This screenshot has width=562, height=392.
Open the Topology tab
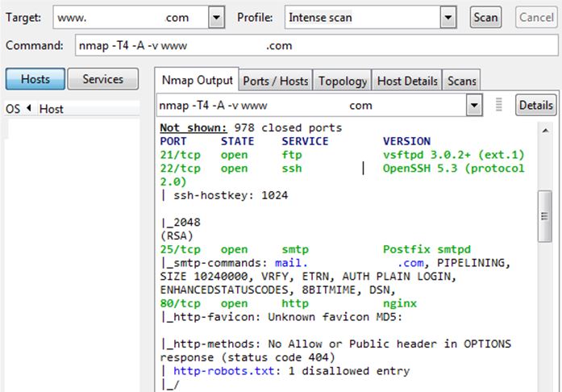coord(343,81)
